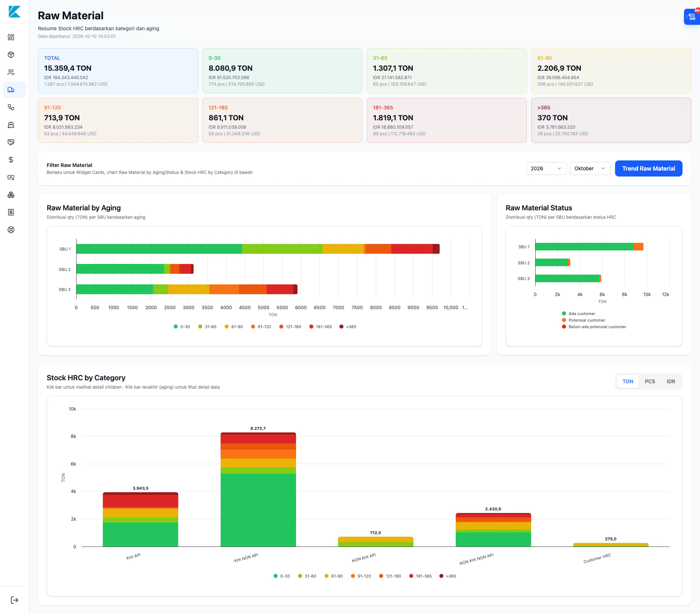Open the blue notification panel icon top right
700x614 pixels.
point(692,17)
